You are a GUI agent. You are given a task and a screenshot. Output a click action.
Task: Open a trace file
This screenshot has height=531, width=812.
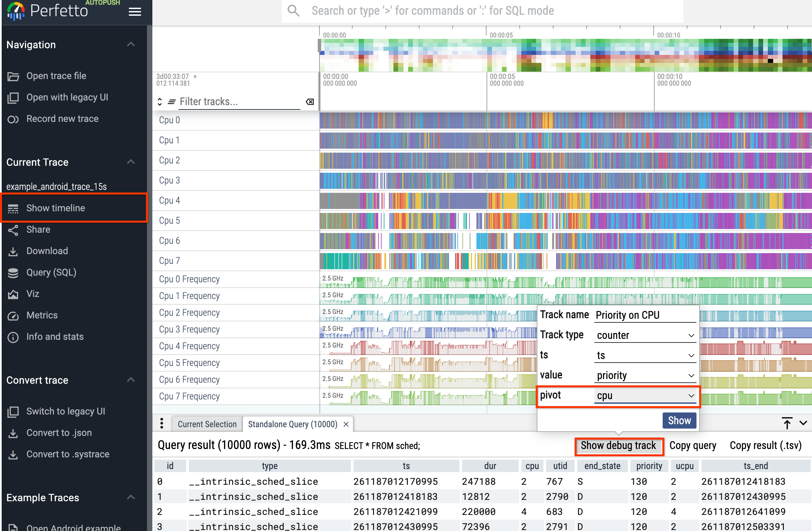pos(56,76)
